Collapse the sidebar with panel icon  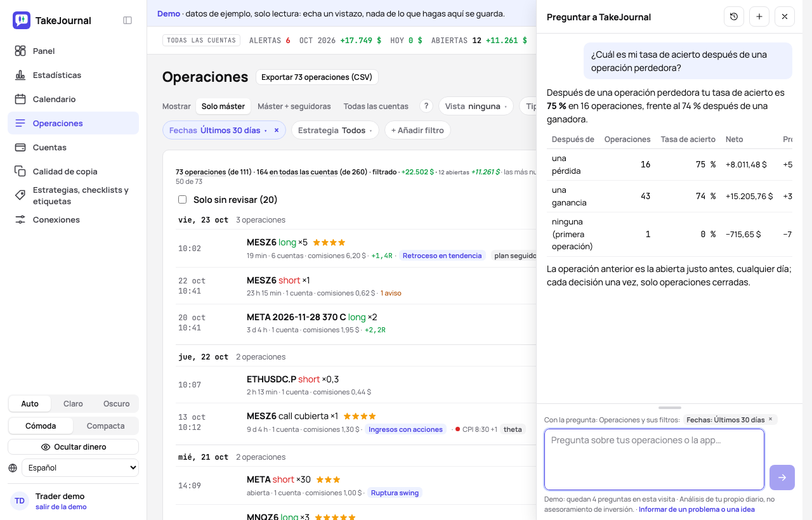pyautogui.click(x=128, y=20)
